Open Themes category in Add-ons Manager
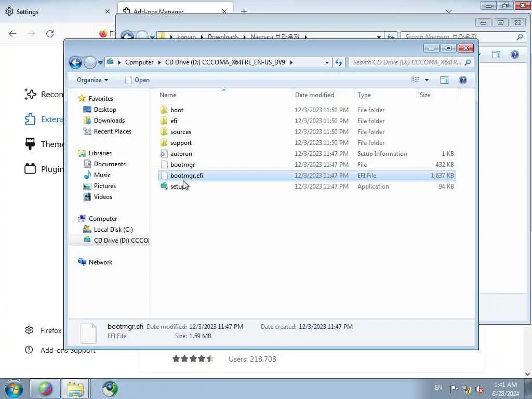Screen dimensions: 532x399 click(x=44, y=144)
